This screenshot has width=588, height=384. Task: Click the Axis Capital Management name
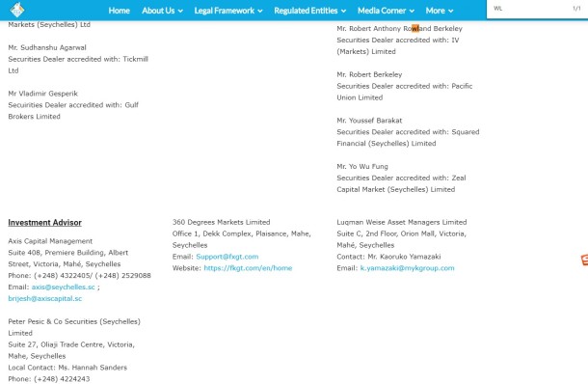(50, 241)
